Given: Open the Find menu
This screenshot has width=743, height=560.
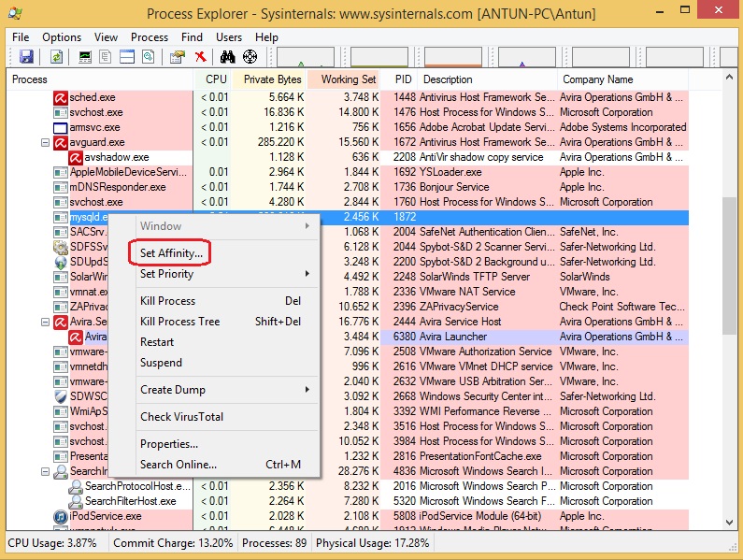Looking at the screenshot, I should [192, 37].
